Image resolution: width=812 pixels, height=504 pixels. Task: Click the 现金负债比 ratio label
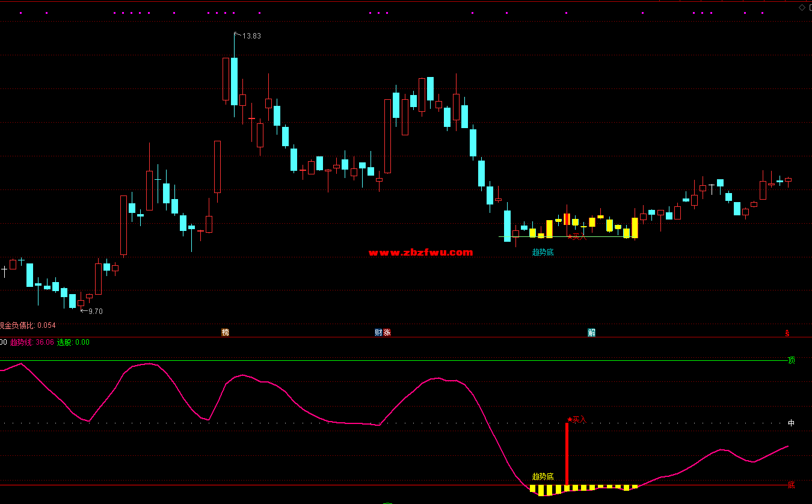tap(27, 325)
